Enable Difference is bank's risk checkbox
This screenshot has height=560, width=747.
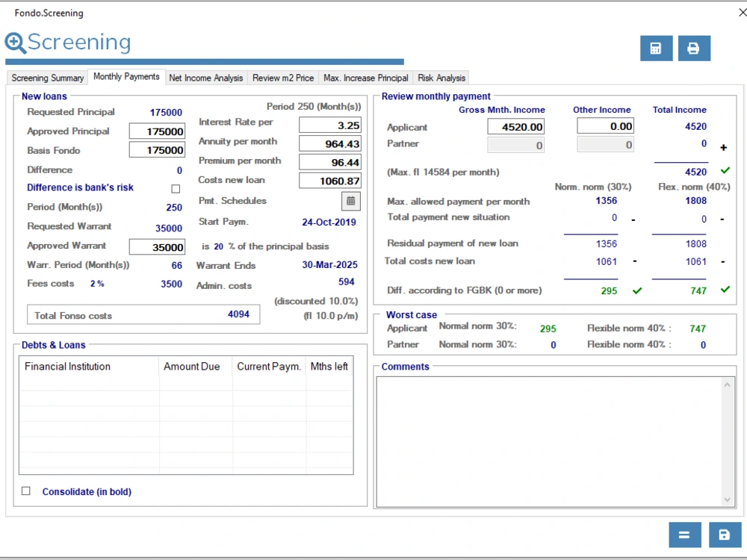point(176,189)
